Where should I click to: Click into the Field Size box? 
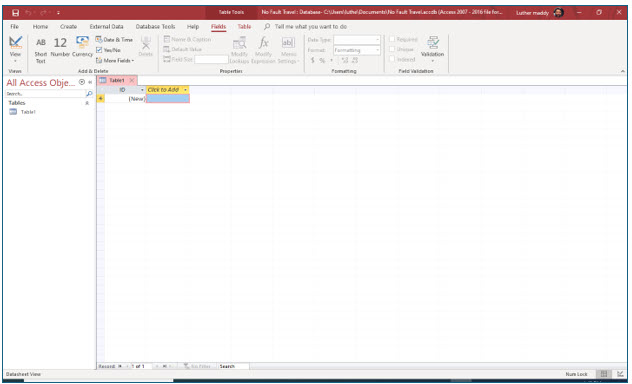click(211, 59)
